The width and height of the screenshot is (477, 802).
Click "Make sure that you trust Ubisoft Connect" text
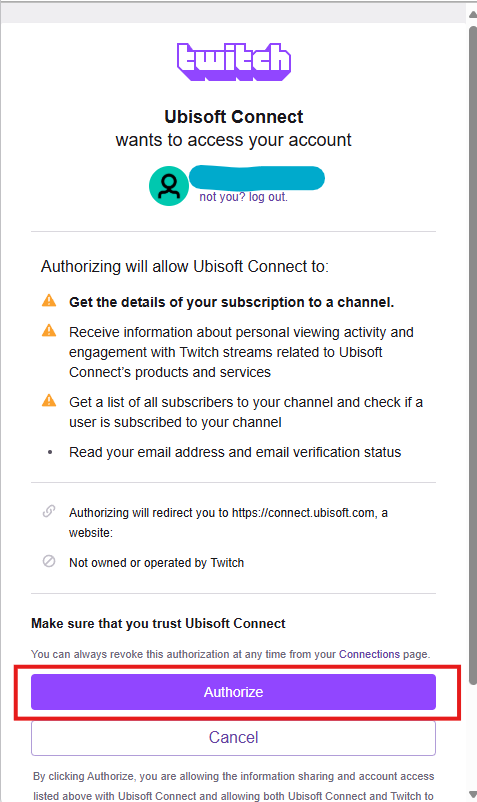pyautogui.click(x=158, y=623)
